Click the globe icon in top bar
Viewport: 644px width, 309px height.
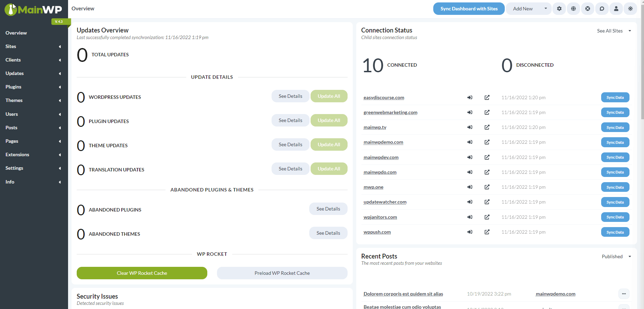(x=573, y=9)
